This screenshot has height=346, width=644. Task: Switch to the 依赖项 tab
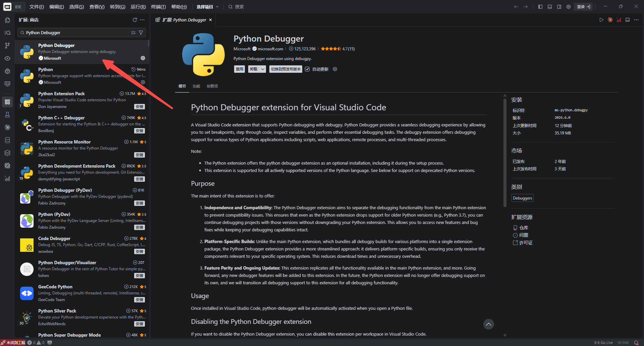point(212,86)
